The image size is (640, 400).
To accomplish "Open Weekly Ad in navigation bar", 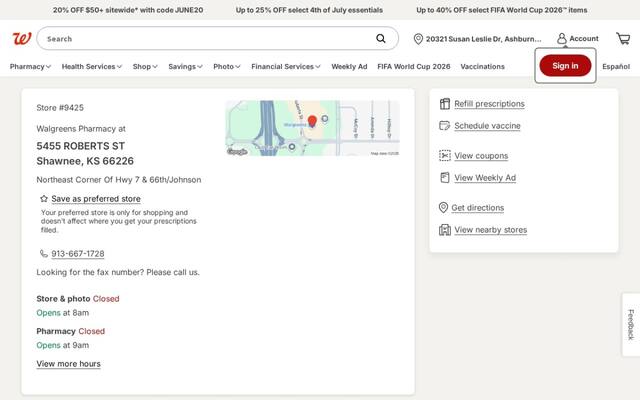I will [x=349, y=66].
